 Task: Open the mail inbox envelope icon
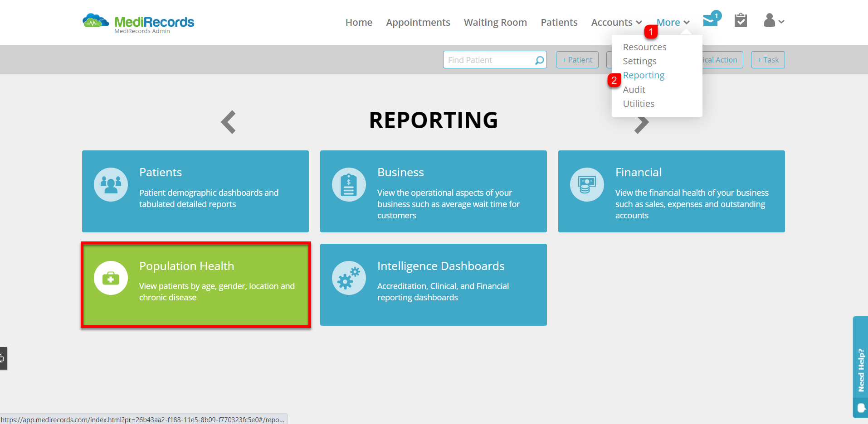(710, 21)
